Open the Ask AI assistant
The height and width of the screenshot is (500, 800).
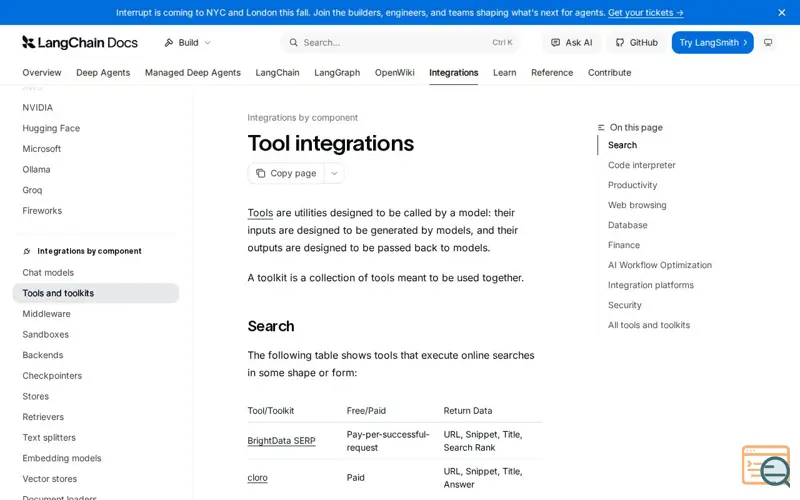tap(571, 42)
